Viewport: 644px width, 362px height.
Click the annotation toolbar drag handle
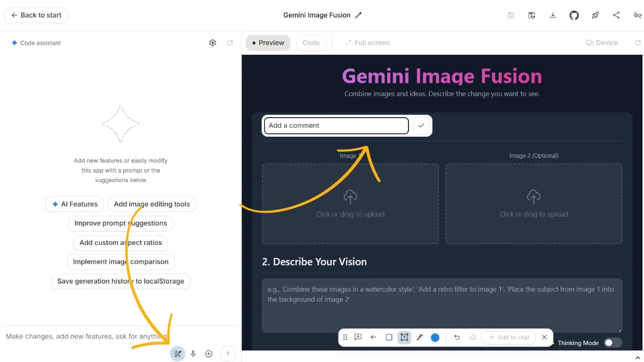tap(345, 337)
